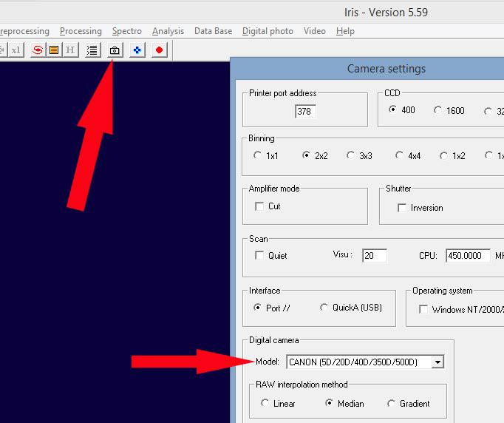This screenshot has height=423, width=504.
Task: Select Median RAW interpolation method
Action: pyautogui.click(x=329, y=403)
